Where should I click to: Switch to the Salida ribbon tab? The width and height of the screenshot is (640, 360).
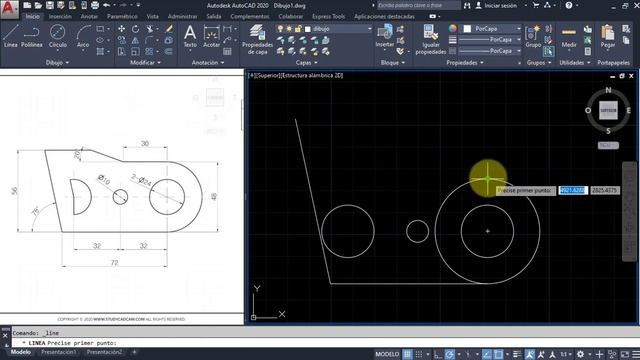pyautogui.click(x=213, y=16)
